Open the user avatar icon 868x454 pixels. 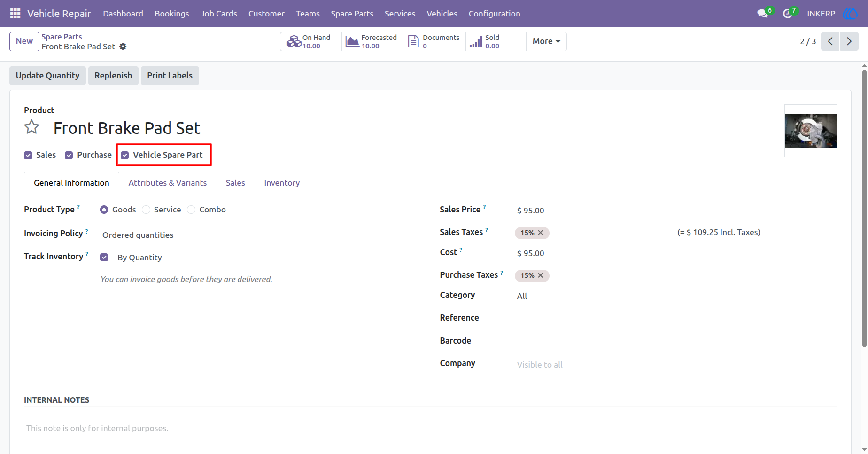(851, 14)
